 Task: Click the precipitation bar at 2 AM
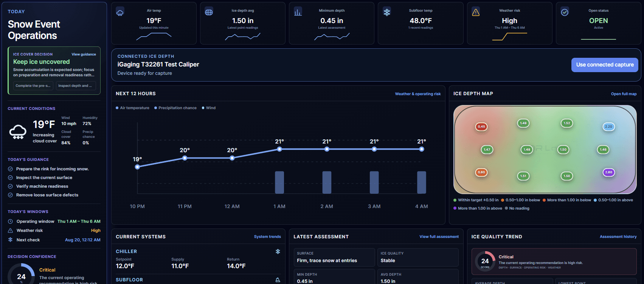pos(327,182)
